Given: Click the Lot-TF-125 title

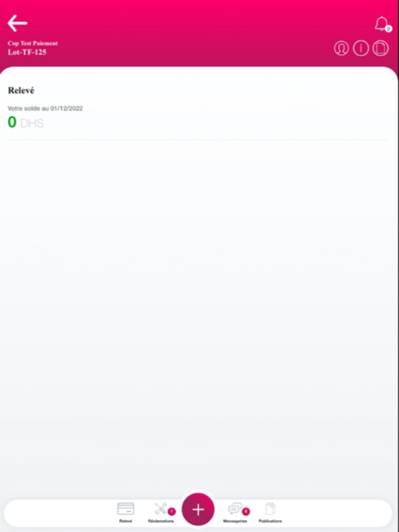Looking at the screenshot, I should [x=27, y=52].
